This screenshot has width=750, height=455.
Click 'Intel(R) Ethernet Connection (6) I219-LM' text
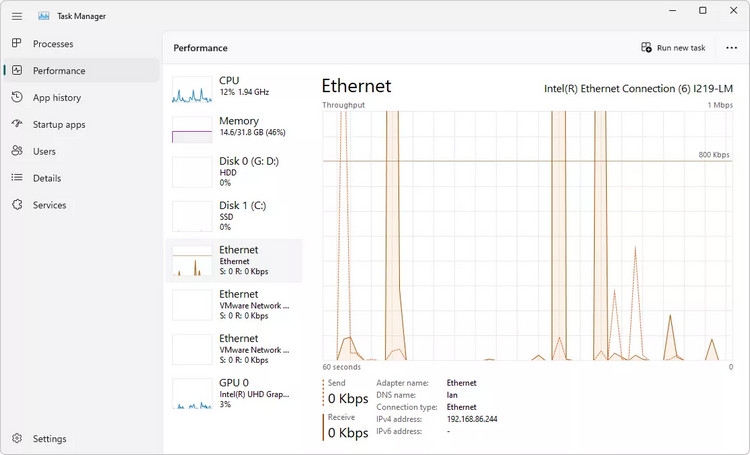point(638,89)
